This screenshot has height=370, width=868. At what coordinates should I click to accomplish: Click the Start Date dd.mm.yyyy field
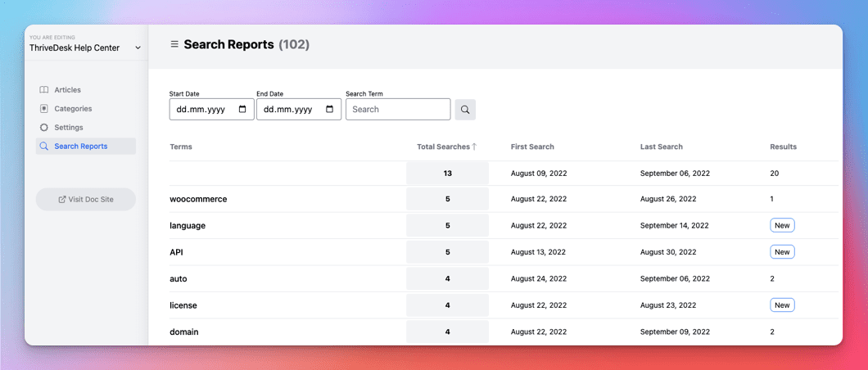tap(211, 110)
